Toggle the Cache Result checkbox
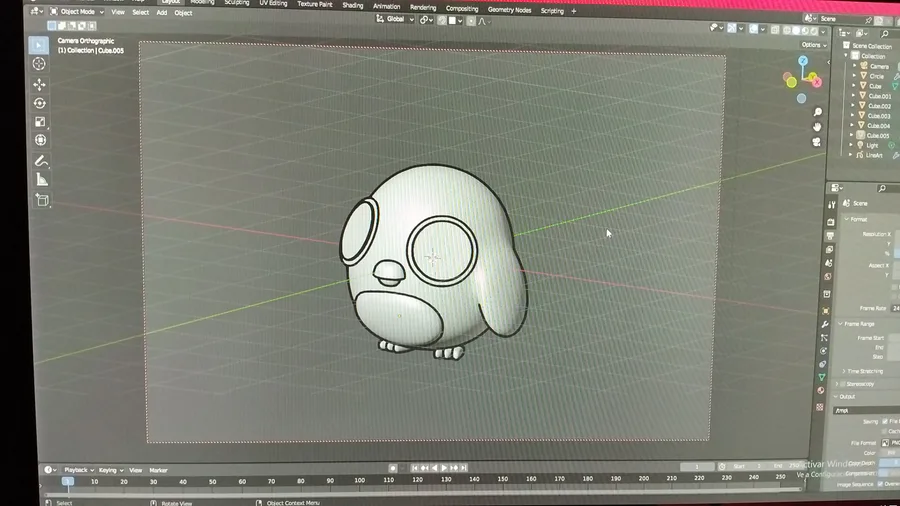 885,431
